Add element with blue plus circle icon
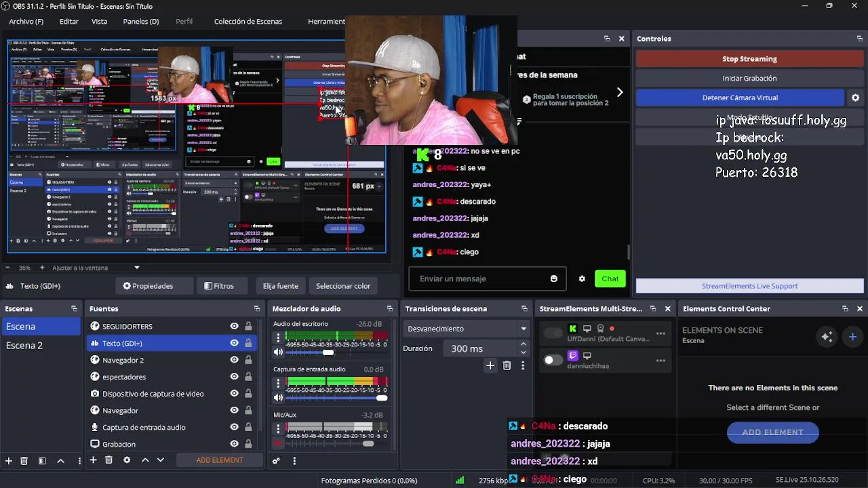The image size is (868, 488). (x=853, y=336)
